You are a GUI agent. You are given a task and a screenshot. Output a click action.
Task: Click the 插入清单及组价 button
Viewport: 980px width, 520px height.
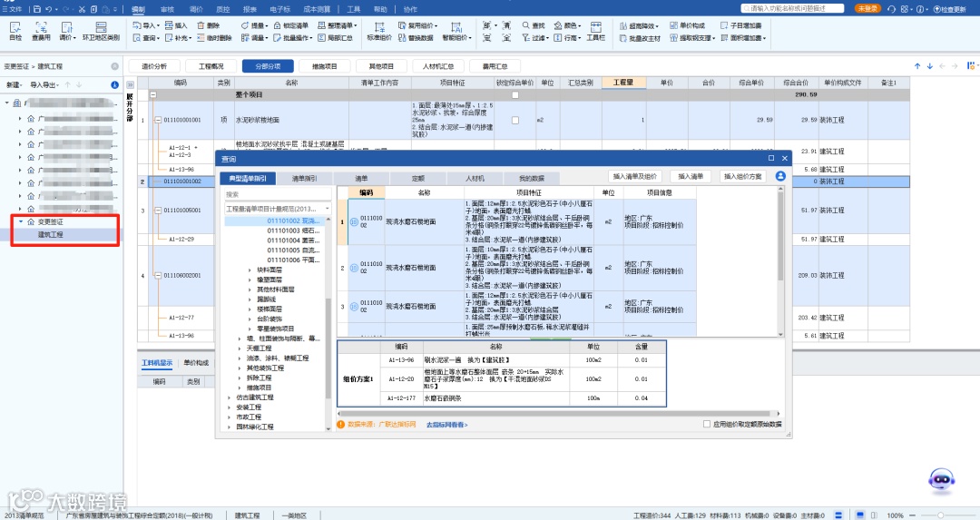[x=635, y=176]
